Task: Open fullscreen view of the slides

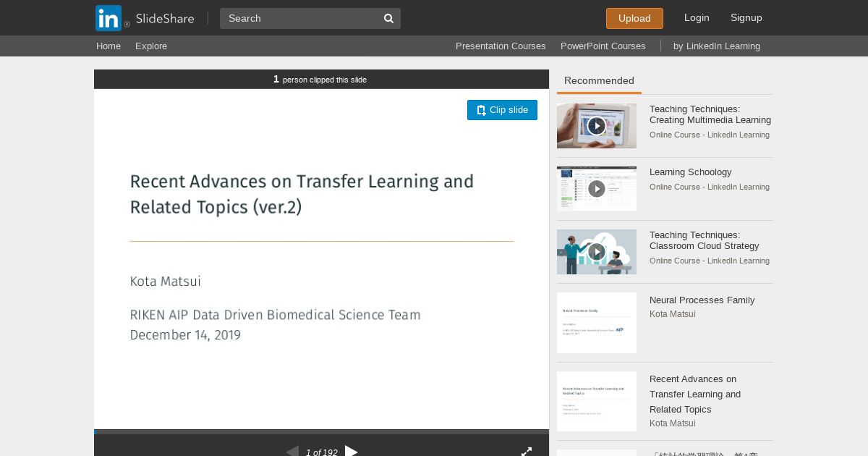Action: pos(527,452)
